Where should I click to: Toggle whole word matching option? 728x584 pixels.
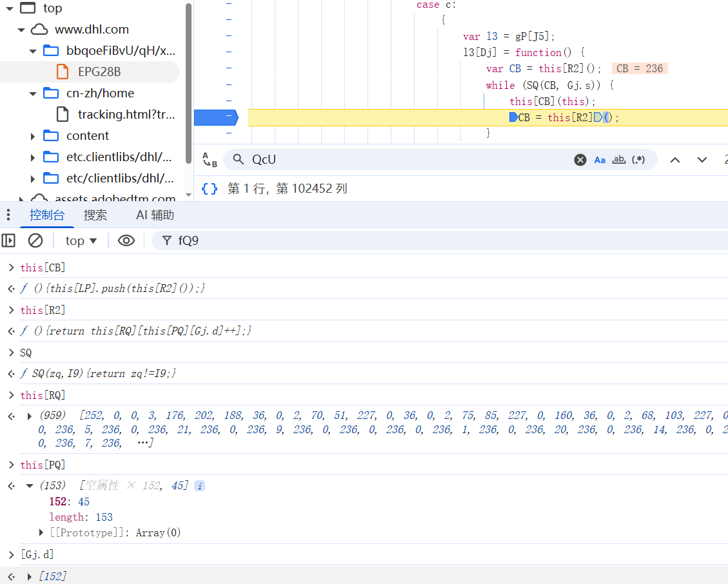[x=618, y=160]
